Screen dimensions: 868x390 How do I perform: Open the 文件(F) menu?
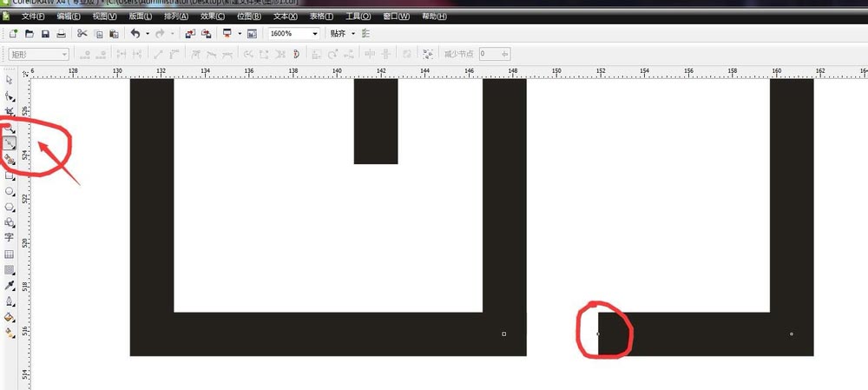click(x=34, y=17)
